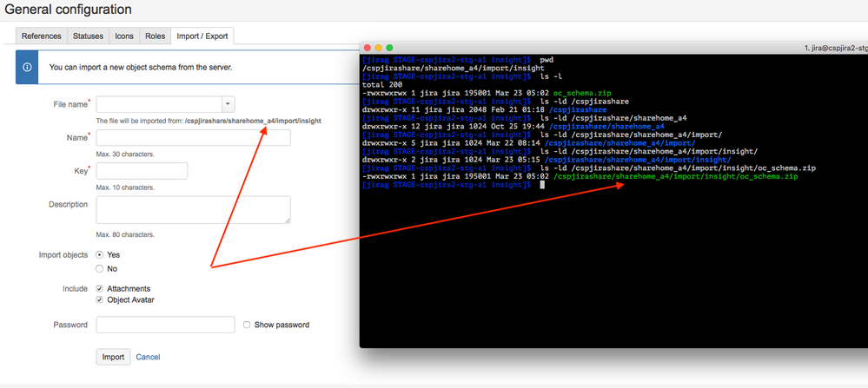Click 'Max. 80 characters.' hint text
868x388 pixels.
click(x=125, y=234)
